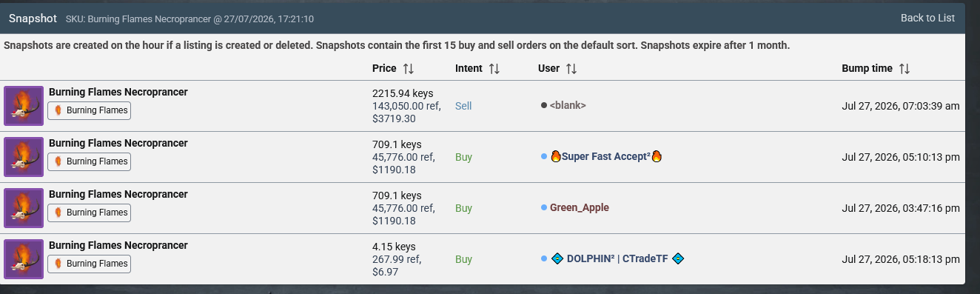Click the Sell intent label
980x294 pixels.
click(463, 106)
